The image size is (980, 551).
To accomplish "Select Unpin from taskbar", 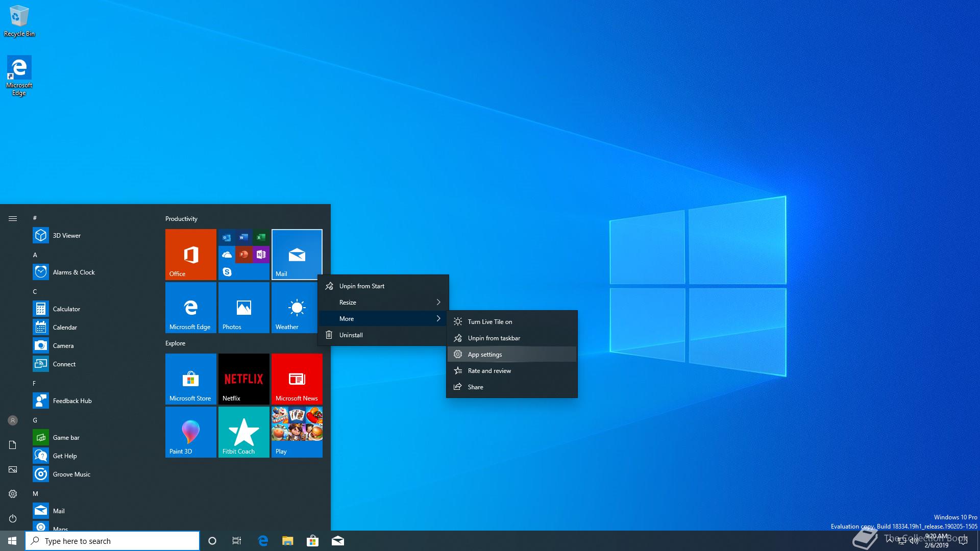I will [512, 338].
